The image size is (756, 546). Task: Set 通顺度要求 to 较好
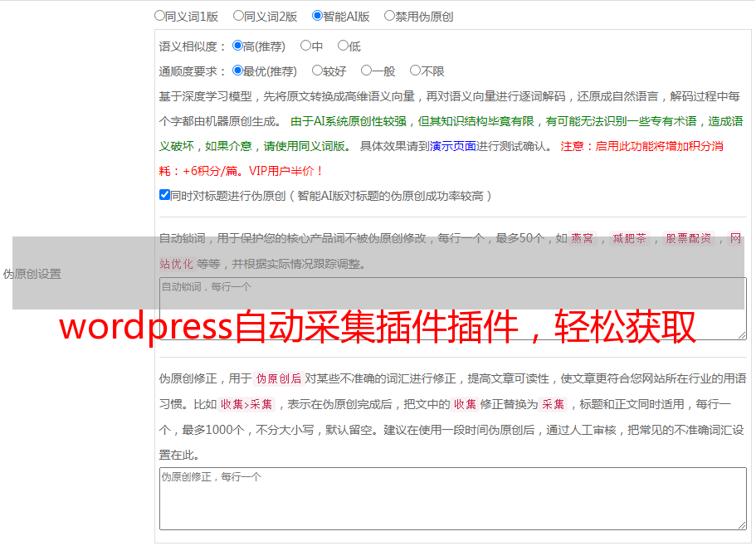coord(317,71)
